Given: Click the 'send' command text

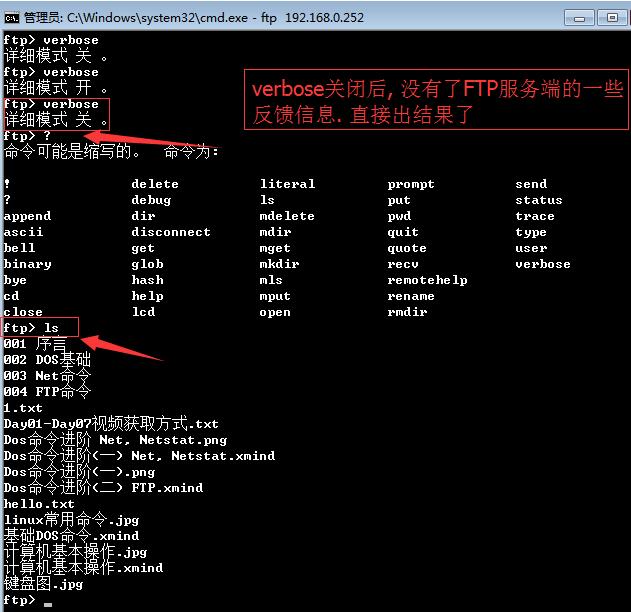Looking at the screenshot, I should pos(531,184).
